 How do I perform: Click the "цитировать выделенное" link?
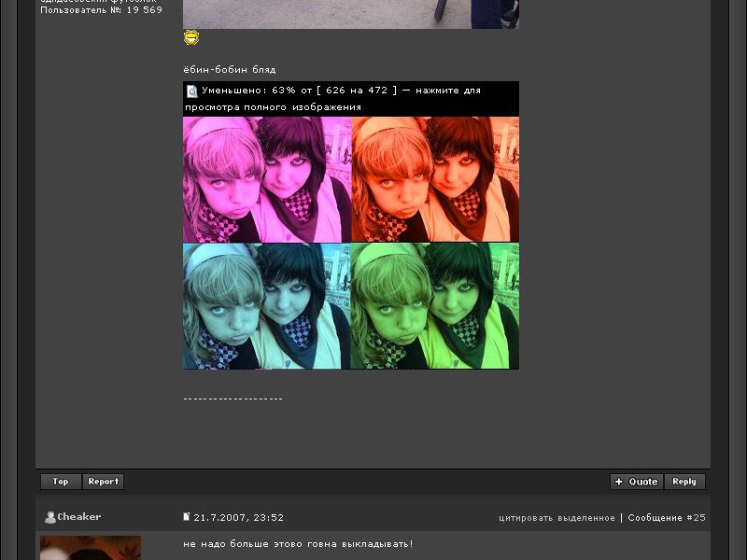pos(557,518)
